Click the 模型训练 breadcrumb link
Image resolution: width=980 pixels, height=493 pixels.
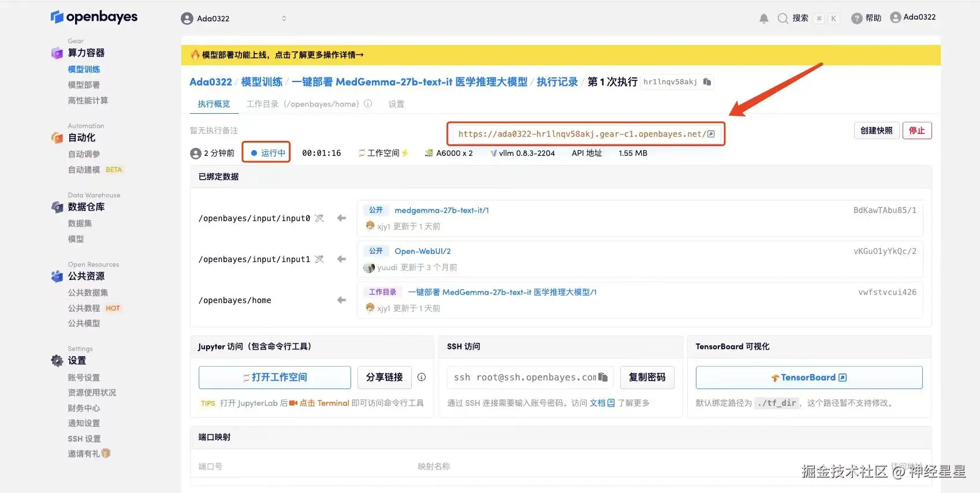pos(262,82)
